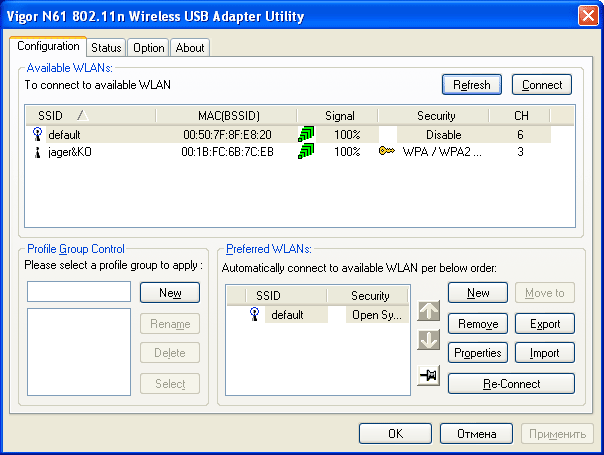Click the empty profile group list box
This screenshot has height=455, width=604.
(79, 352)
